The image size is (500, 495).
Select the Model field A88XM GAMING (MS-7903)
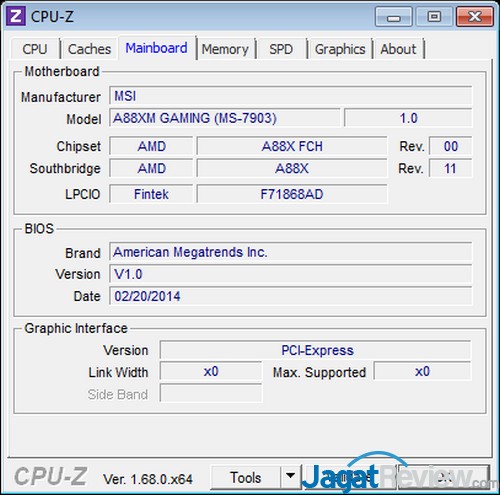click(x=225, y=118)
